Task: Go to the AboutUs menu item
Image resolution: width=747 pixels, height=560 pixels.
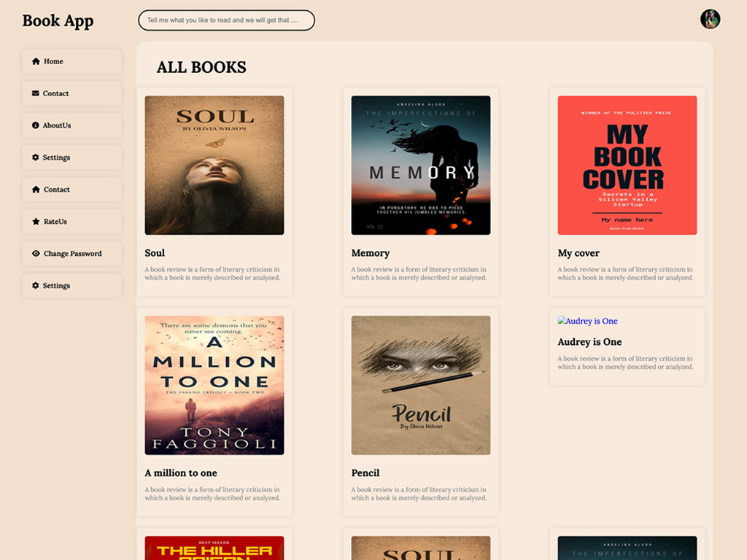Action: [x=71, y=125]
